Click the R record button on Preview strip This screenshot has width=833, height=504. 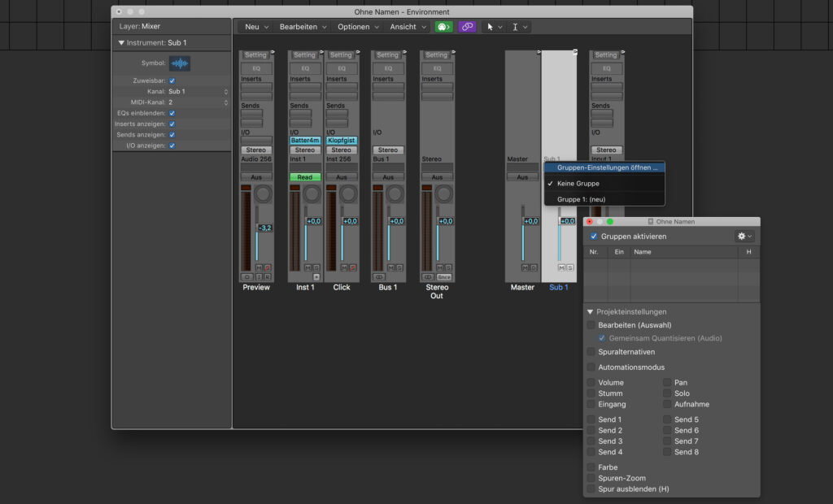click(x=267, y=277)
